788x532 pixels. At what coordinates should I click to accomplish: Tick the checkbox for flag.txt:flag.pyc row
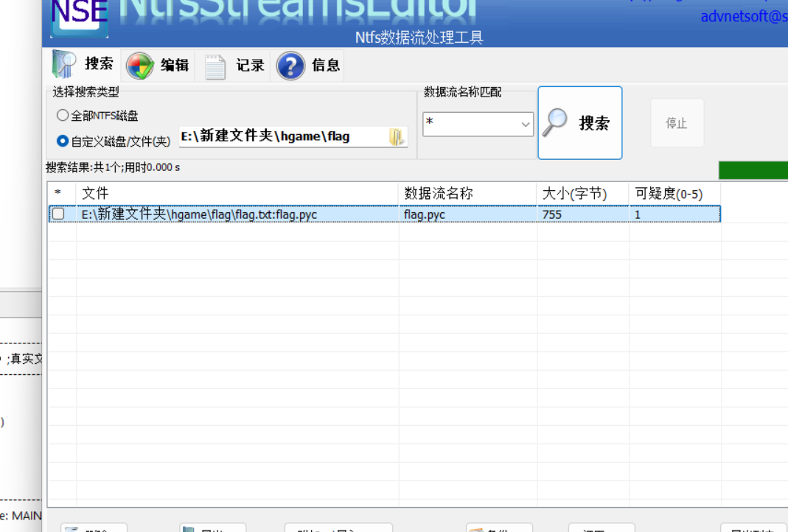tap(57, 214)
